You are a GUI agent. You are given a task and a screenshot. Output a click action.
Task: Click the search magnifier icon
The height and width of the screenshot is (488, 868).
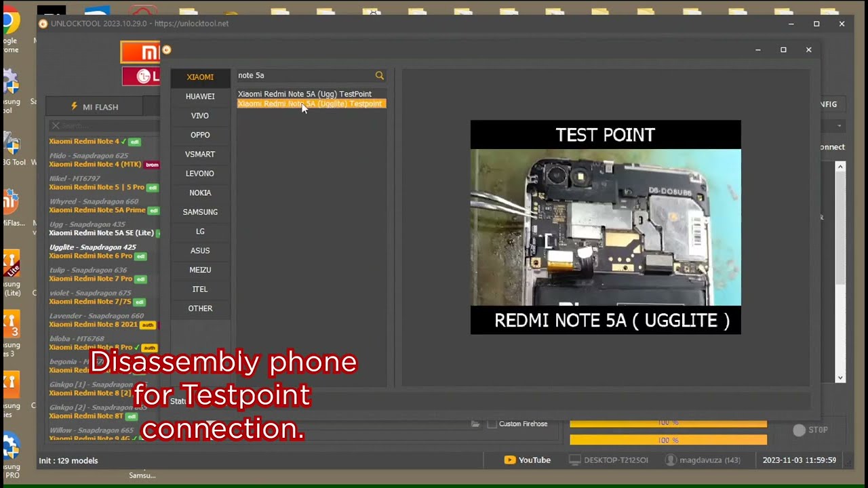[x=380, y=76]
